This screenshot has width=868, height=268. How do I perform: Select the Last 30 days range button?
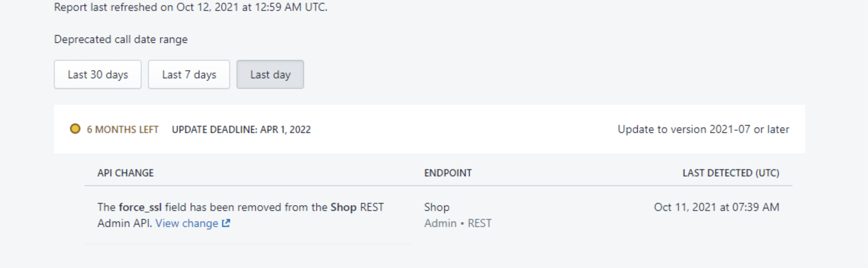98,74
